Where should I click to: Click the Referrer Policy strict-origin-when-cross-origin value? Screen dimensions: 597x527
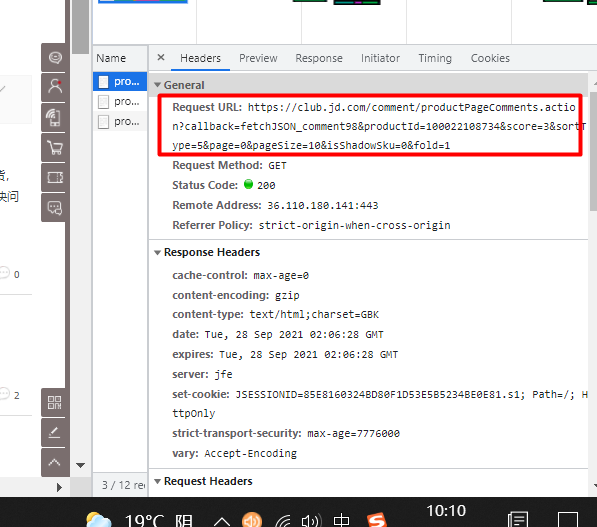(354, 225)
